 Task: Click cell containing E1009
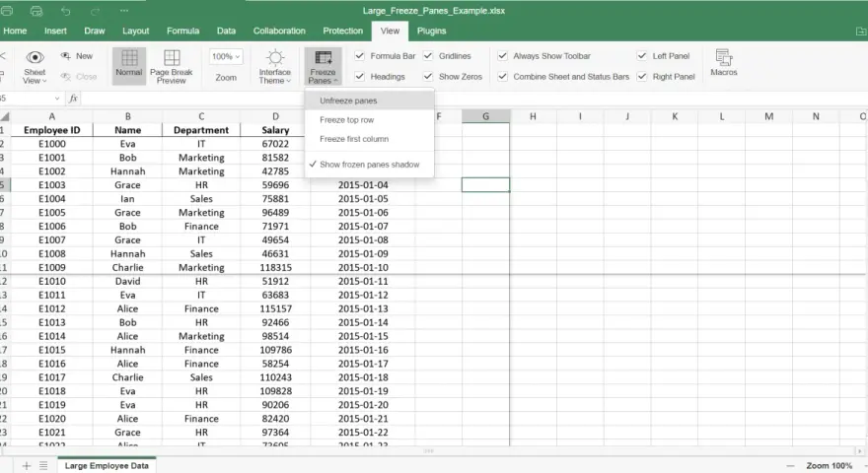pos(51,267)
